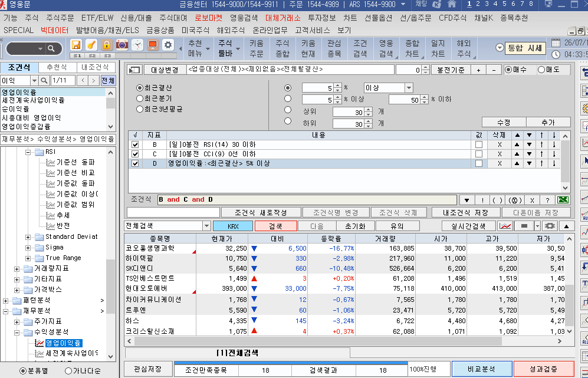Open the 빅데이터 menu
588x378 pixels.
[54, 31]
